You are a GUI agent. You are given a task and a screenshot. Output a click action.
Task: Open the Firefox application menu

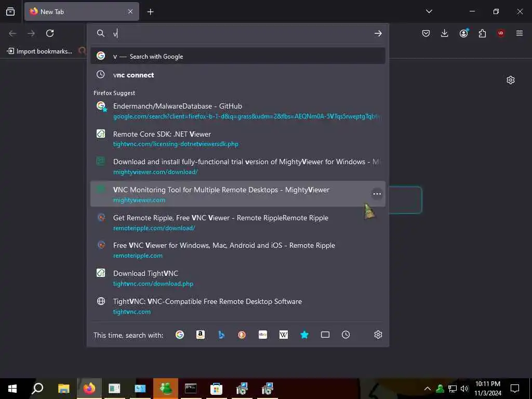pyautogui.click(x=520, y=33)
